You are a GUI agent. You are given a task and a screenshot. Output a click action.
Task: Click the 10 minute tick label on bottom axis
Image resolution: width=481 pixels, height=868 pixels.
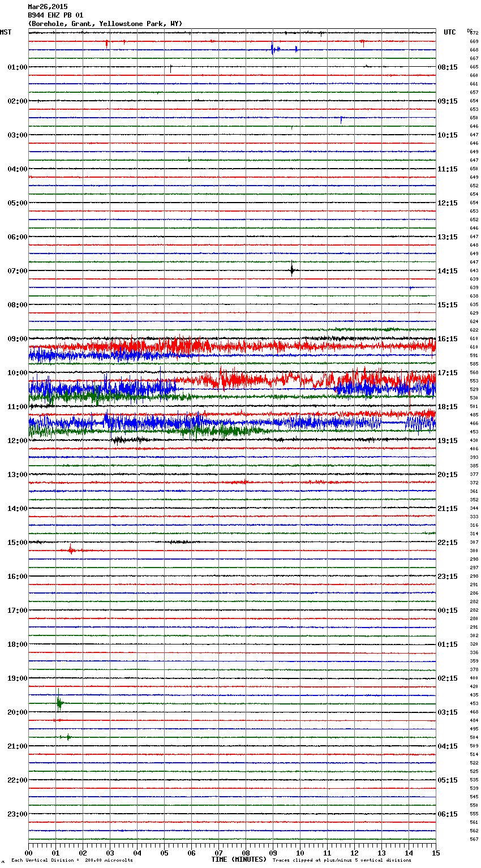[300, 853]
